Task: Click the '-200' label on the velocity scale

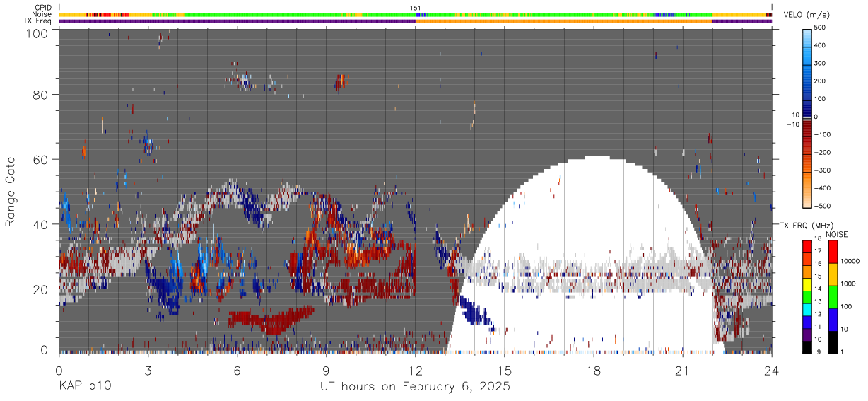Action: (x=823, y=152)
